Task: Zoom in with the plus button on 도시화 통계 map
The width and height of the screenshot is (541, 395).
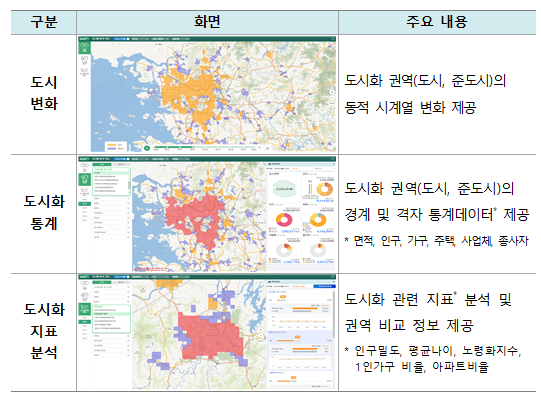Action: [261, 211]
